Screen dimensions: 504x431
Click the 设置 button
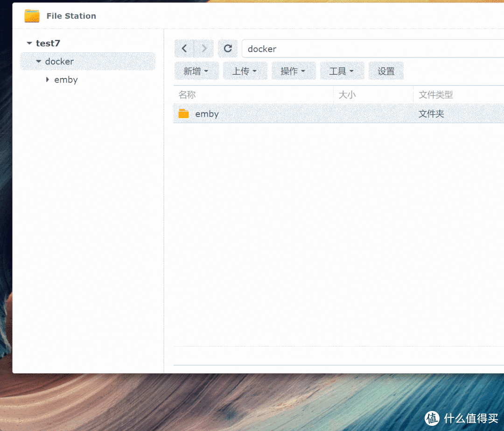pos(386,71)
